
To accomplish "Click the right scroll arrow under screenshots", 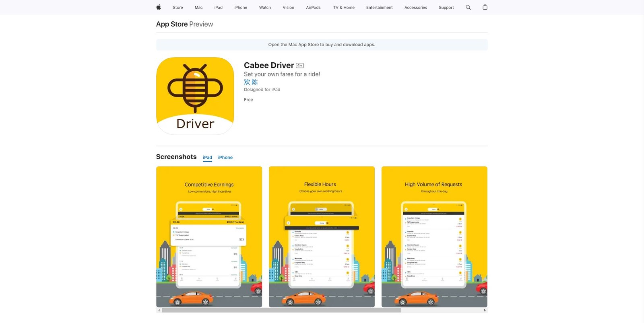I will (x=485, y=310).
